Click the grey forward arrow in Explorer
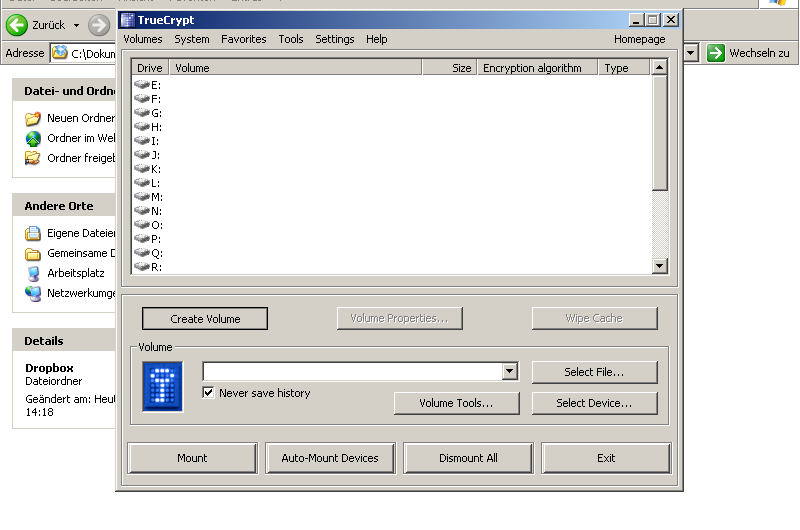The width and height of the screenshot is (800, 530). click(99, 25)
